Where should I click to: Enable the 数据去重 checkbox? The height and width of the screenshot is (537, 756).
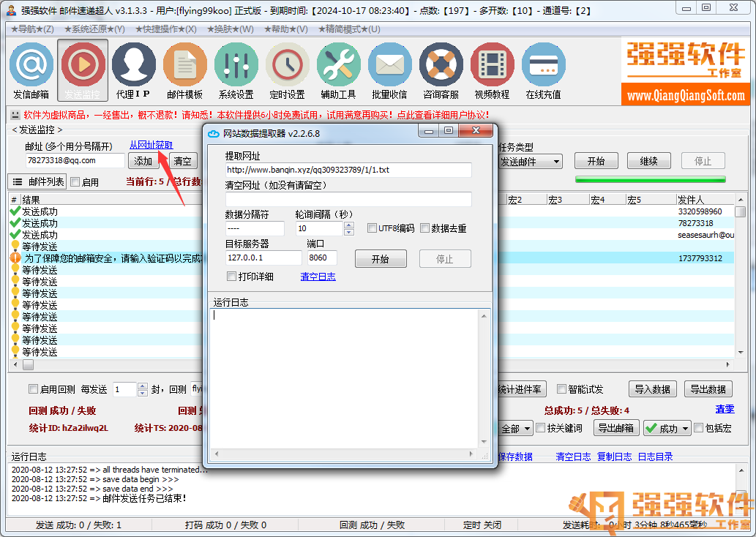click(424, 228)
